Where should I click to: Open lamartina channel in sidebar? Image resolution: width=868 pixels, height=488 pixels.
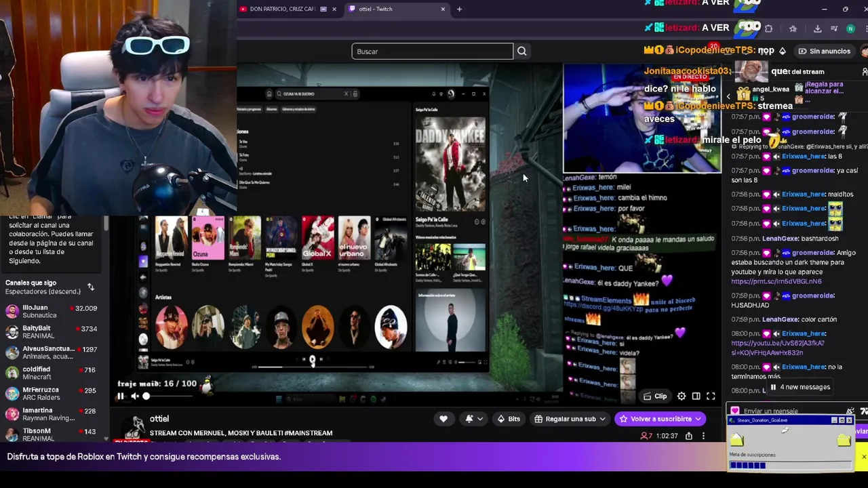click(x=52, y=414)
